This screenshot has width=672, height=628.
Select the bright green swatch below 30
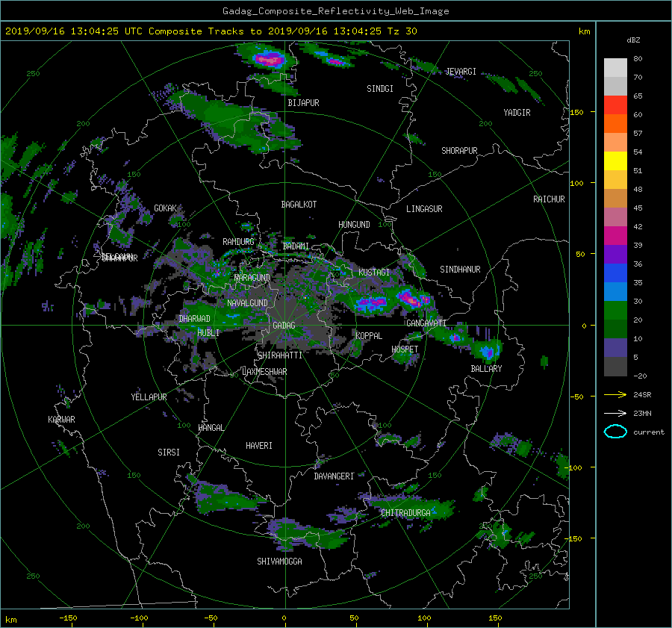[615, 310]
